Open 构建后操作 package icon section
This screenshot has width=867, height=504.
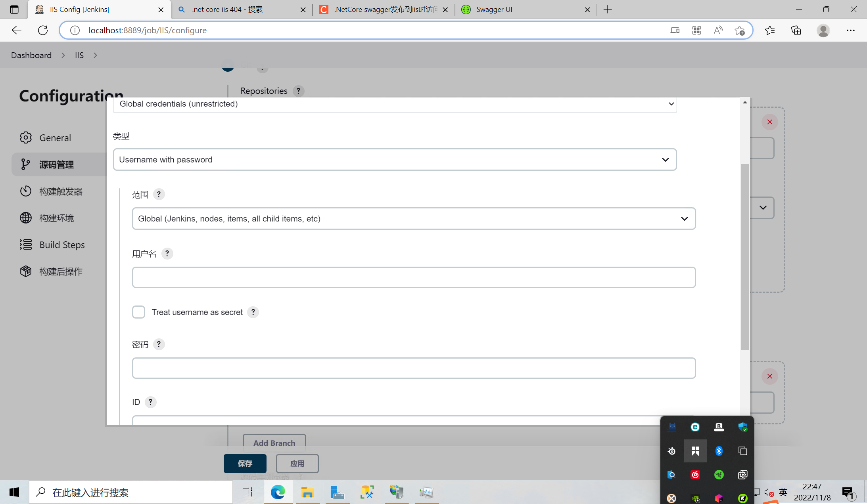[x=26, y=271]
